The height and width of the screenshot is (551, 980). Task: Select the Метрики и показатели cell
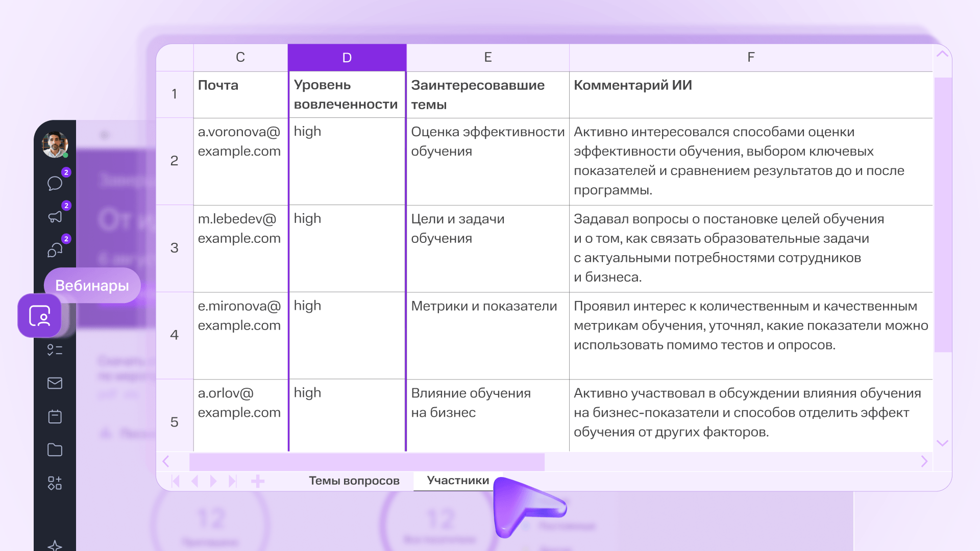pyautogui.click(x=488, y=336)
